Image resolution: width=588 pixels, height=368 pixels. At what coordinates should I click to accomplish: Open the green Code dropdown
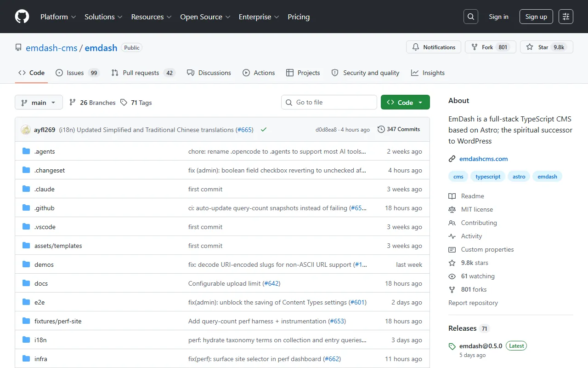405,103
